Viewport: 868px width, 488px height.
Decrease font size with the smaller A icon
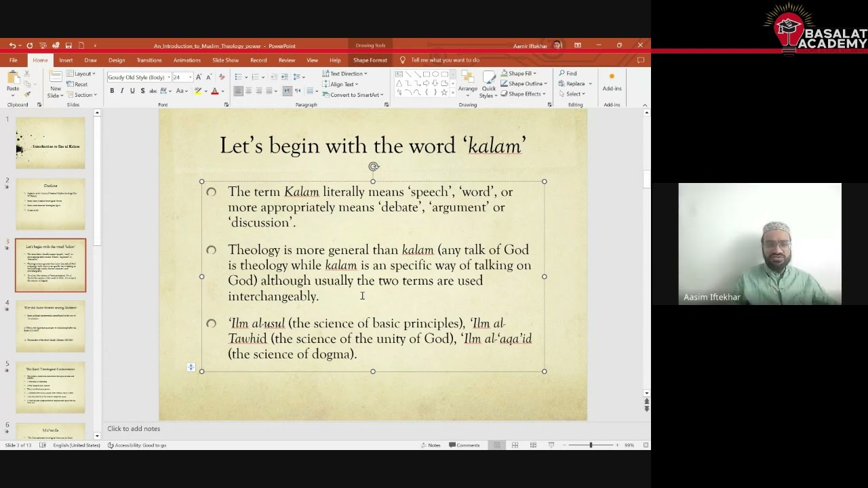209,77
